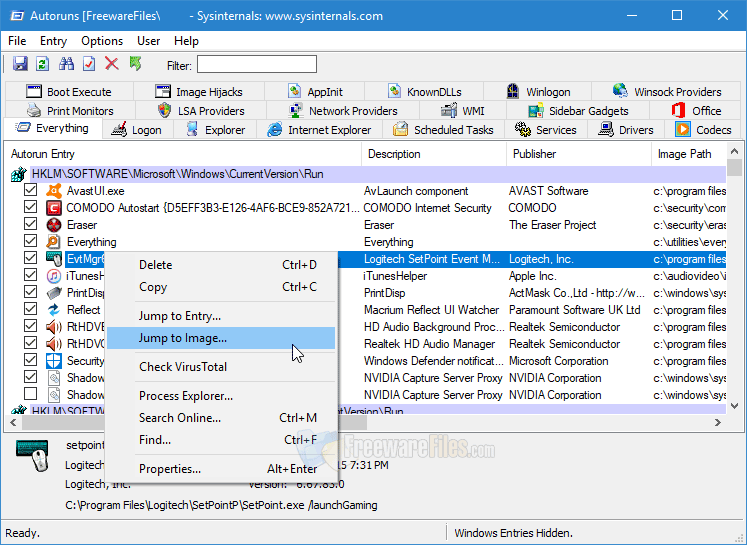Choose Check VirusTotal from context menu
The image size is (747, 545).
(183, 367)
